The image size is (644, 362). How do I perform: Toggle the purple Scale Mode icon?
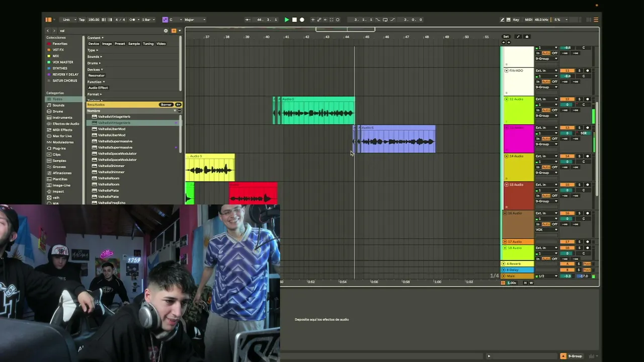165,20
